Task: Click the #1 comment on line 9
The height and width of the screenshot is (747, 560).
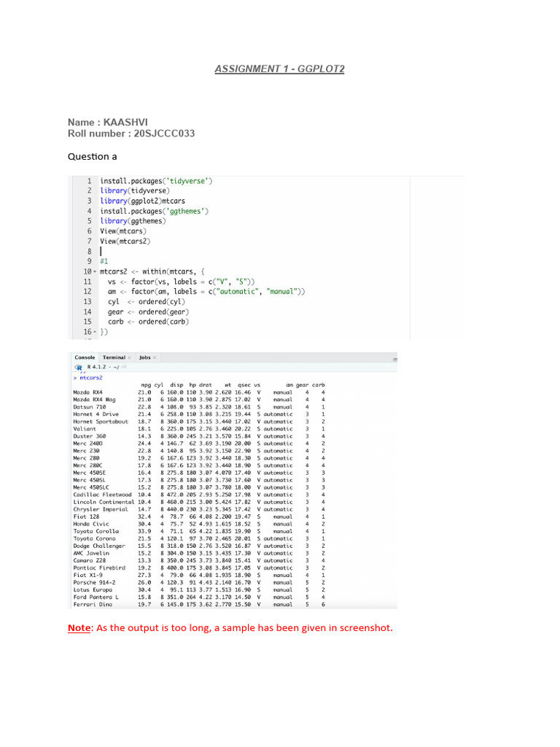Action: coord(104,262)
